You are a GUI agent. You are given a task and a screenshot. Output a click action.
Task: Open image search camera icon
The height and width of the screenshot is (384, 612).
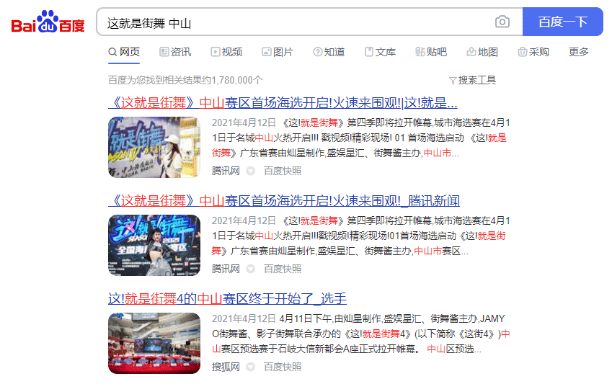pos(502,21)
